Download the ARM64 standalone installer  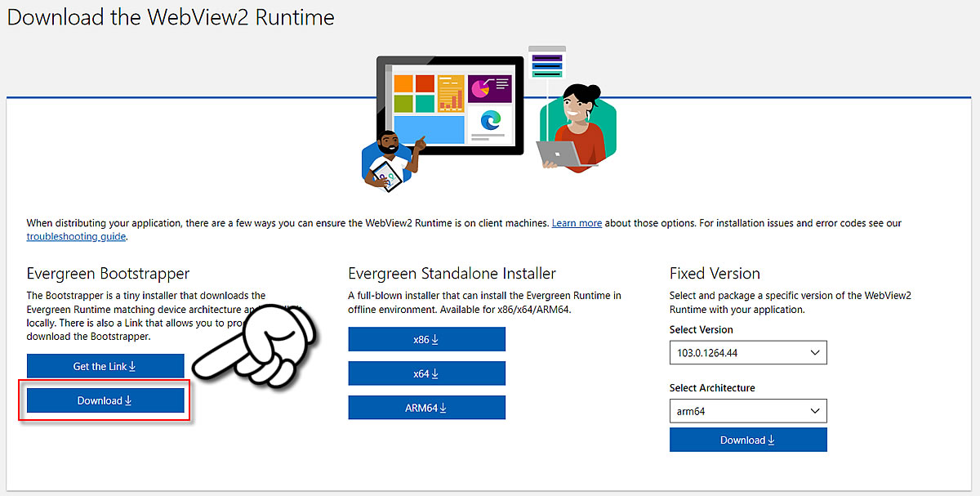coord(427,408)
